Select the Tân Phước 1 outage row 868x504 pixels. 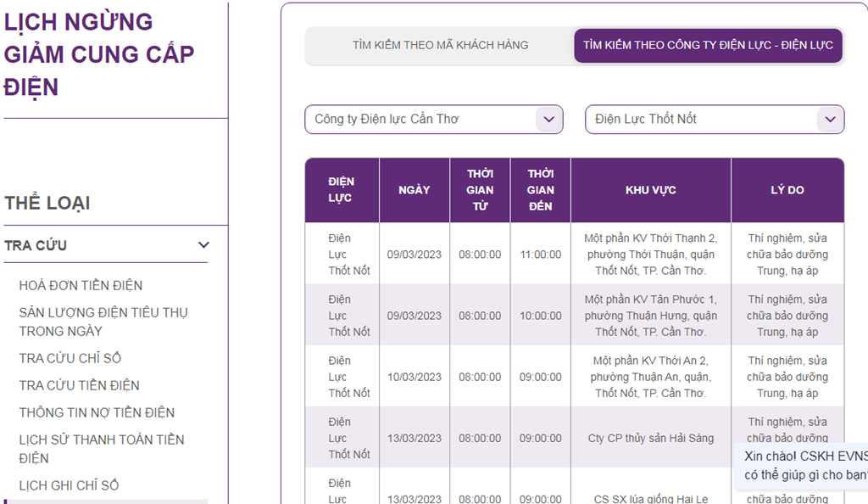(x=650, y=316)
